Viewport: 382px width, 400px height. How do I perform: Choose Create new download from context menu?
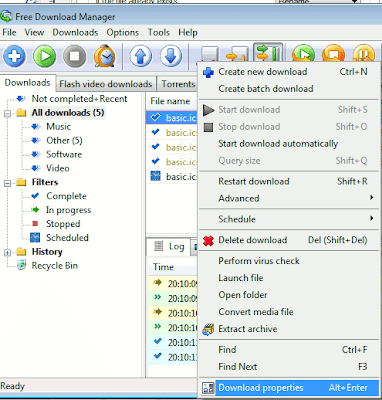tap(289, 72)
